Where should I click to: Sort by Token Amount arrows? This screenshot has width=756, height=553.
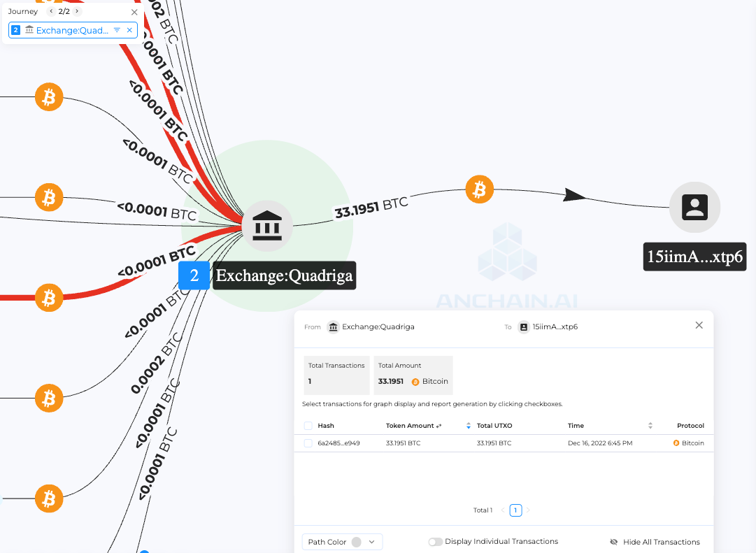pos(468,426)
